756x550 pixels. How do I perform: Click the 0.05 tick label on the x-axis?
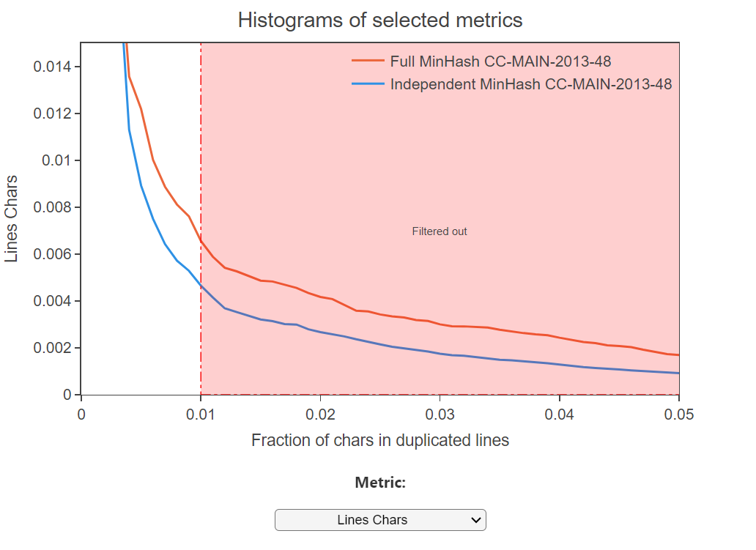pos(679,415)
